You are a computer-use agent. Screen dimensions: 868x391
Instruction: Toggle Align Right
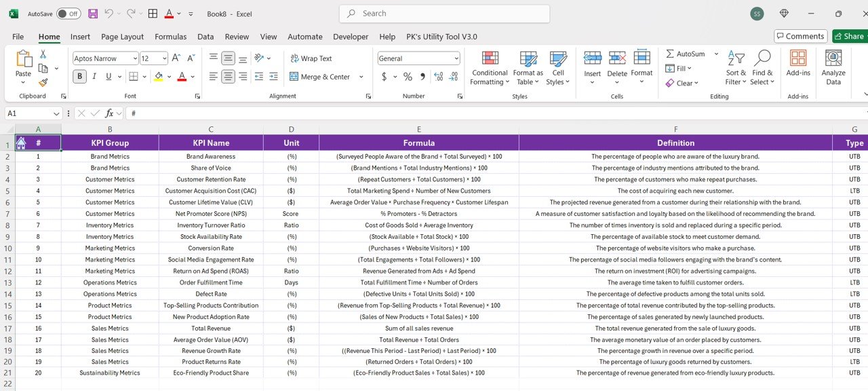pyautogui.click(x=243, y=77)
